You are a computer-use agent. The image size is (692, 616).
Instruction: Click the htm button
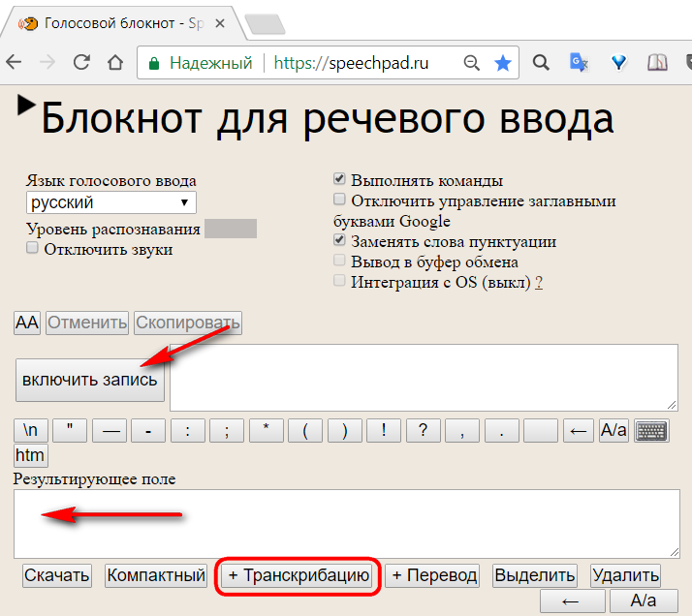tap(30, 455)
